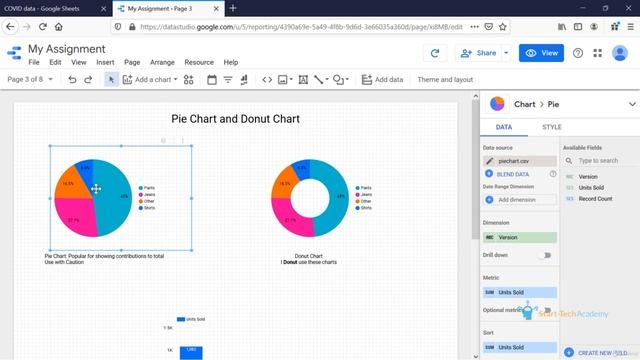Go to the Firefox home page
Viewport: 640px width, 360px height.
tap(59, 27)
